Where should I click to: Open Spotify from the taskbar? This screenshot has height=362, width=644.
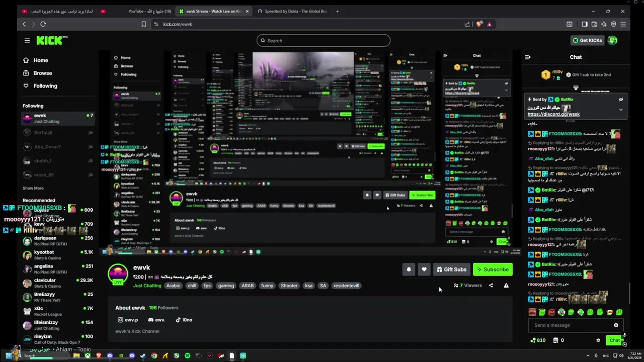(x=188, y=356)
